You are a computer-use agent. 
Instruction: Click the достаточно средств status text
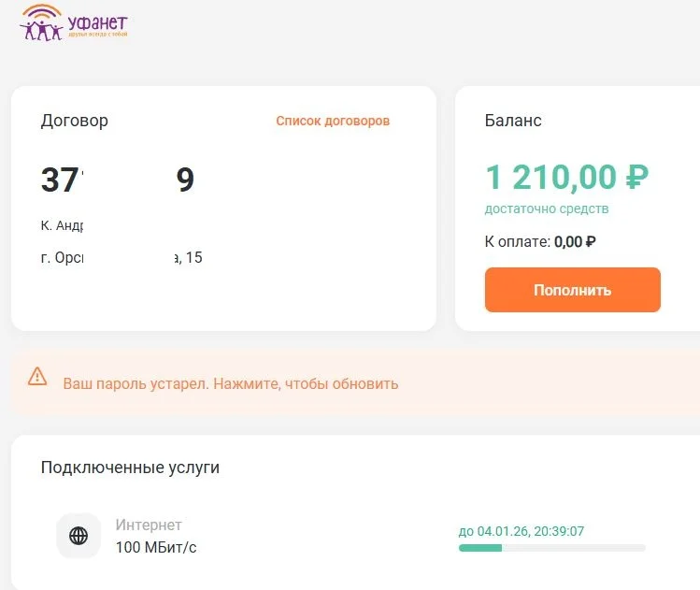click(x=547, y=209)
